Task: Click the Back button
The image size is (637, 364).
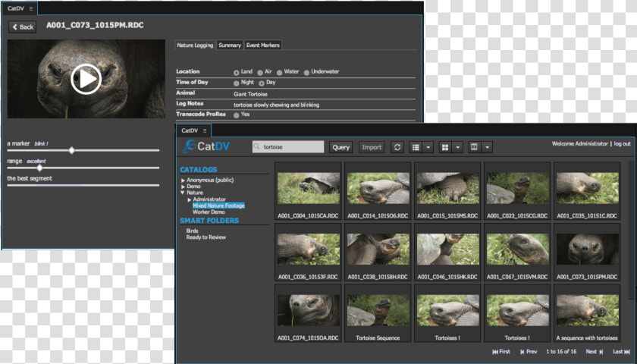Action: [x=22, y=27]
